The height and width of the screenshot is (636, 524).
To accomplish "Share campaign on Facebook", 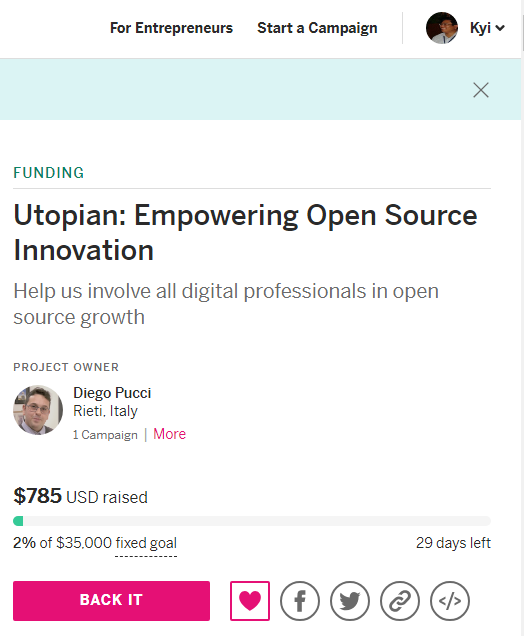I will (x=300, y=601).
